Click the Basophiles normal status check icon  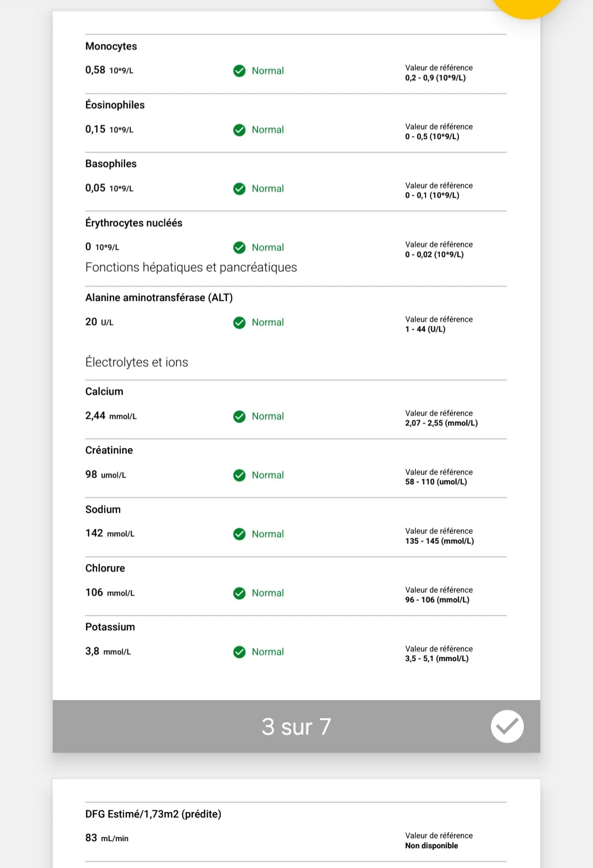pos(239,189)
